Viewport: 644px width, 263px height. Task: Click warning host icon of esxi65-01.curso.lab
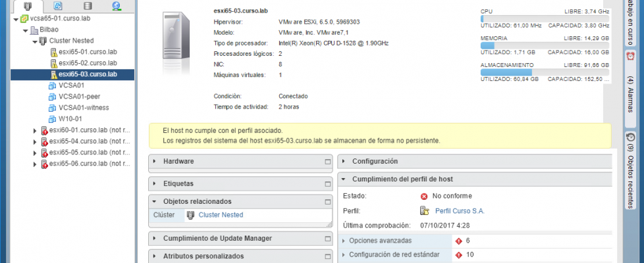coord(53,52)
